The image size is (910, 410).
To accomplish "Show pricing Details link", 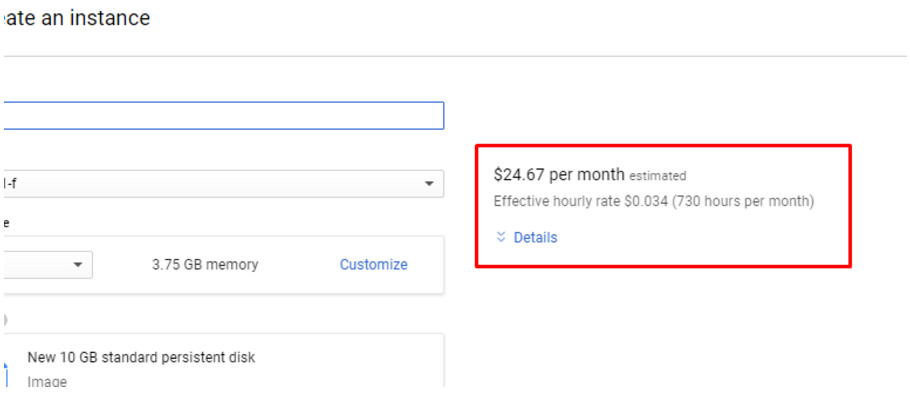I will (535, 238).
